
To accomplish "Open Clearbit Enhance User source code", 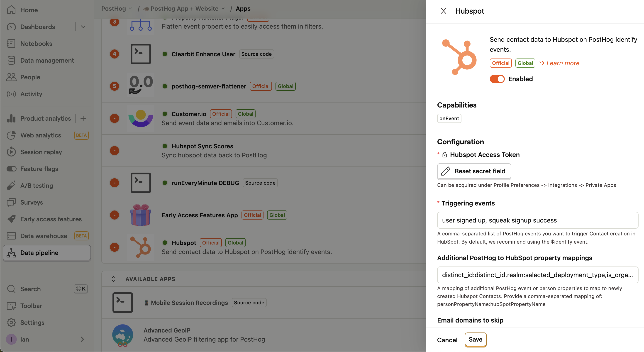I will (x=256, y=54).
